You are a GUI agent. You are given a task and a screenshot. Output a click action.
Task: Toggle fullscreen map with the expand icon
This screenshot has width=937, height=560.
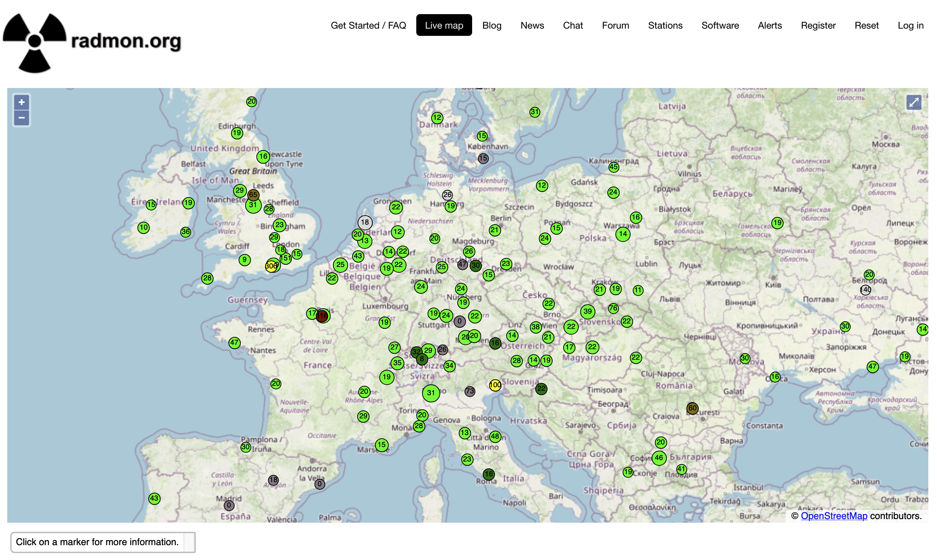913,102
